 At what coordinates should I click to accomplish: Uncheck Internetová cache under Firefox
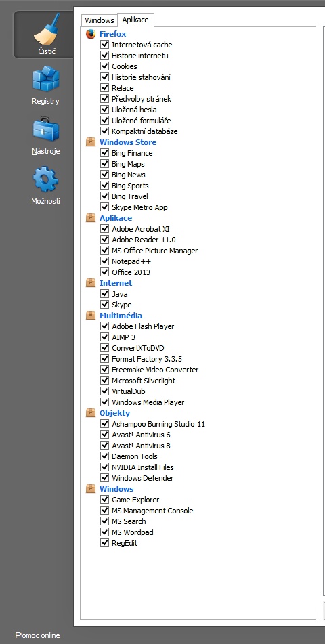tap(104, 45)
